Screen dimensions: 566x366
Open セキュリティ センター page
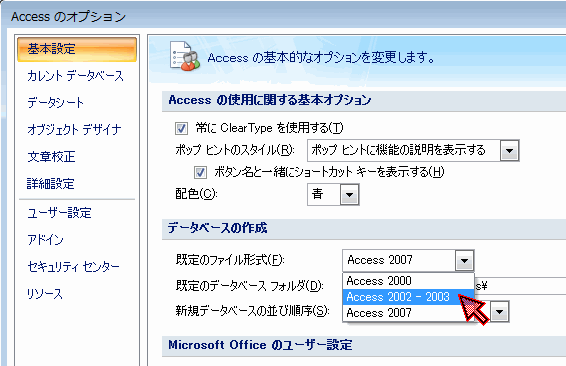click(x=73, y=267)
